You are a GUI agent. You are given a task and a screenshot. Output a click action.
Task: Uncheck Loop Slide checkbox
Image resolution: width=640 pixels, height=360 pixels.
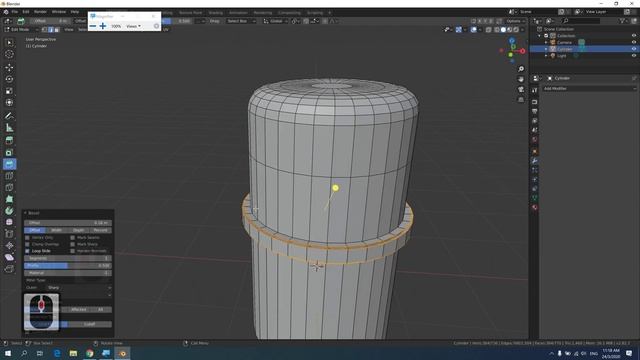(27, 251)
